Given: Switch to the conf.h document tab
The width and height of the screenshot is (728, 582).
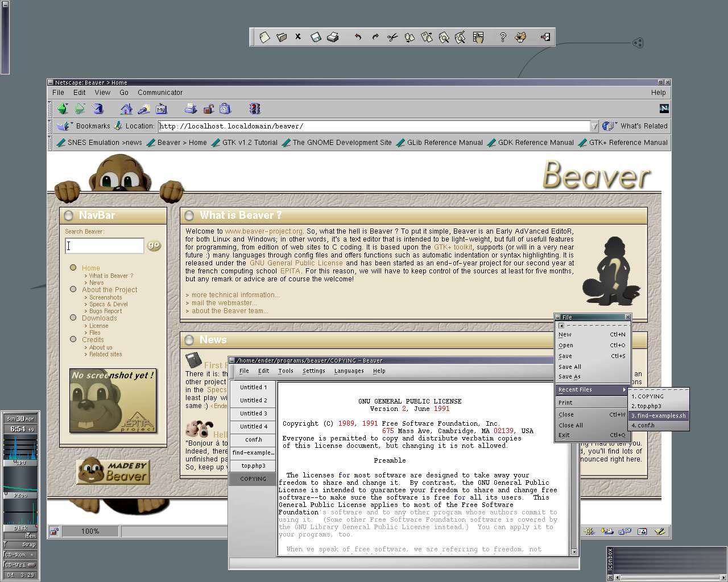Looking at the screenshot, I should (x=253, y=440).
